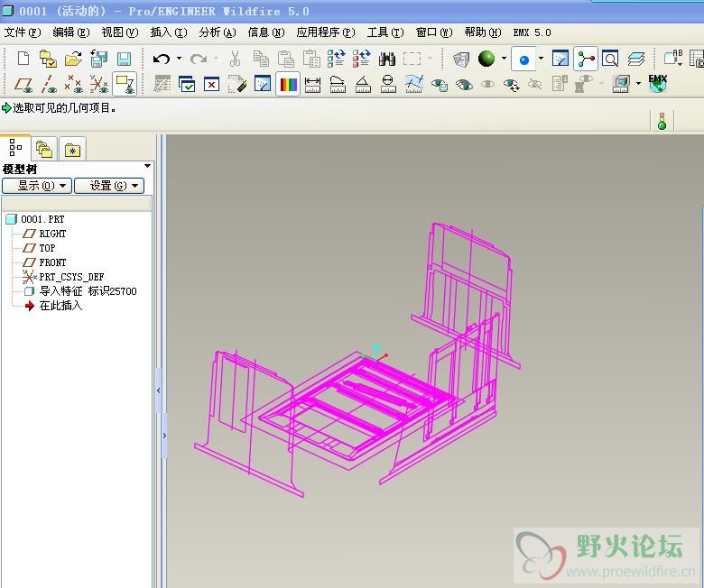Viewport: 704px width, 588px height.
Task: Save the model with the disk icon
Action: [x=124, y=60]
